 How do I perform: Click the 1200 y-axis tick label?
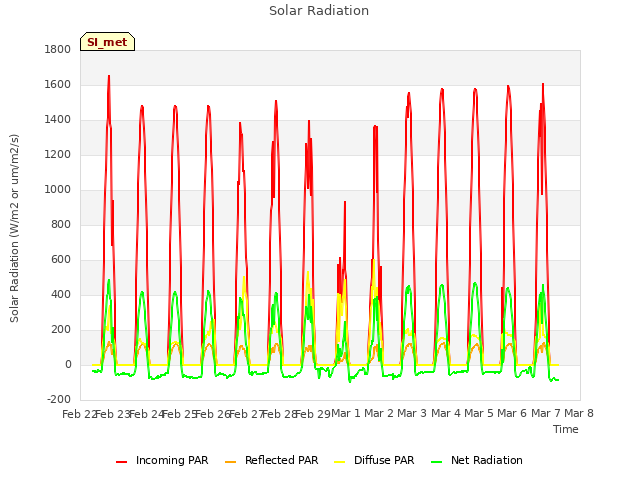[58, 155]
